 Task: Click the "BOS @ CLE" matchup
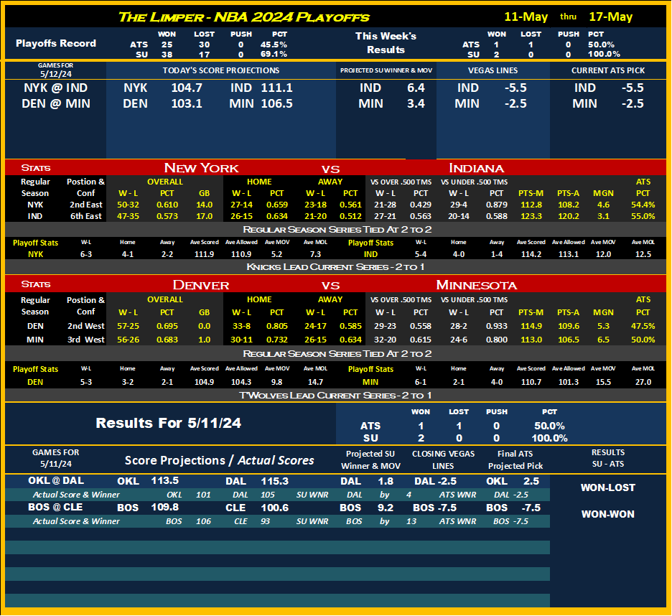coord(55,507)
